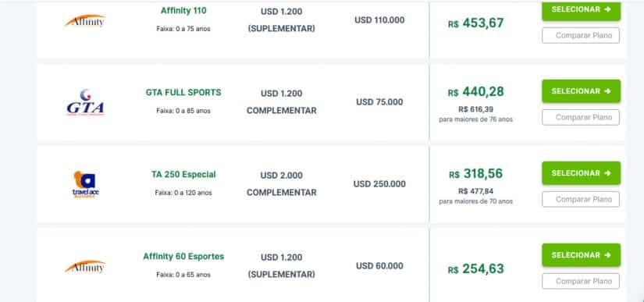Select the GTA FULL SPORTS plan
Image resolution: width=644 pixels, height=302 pixels.
[x=581, y=91]
